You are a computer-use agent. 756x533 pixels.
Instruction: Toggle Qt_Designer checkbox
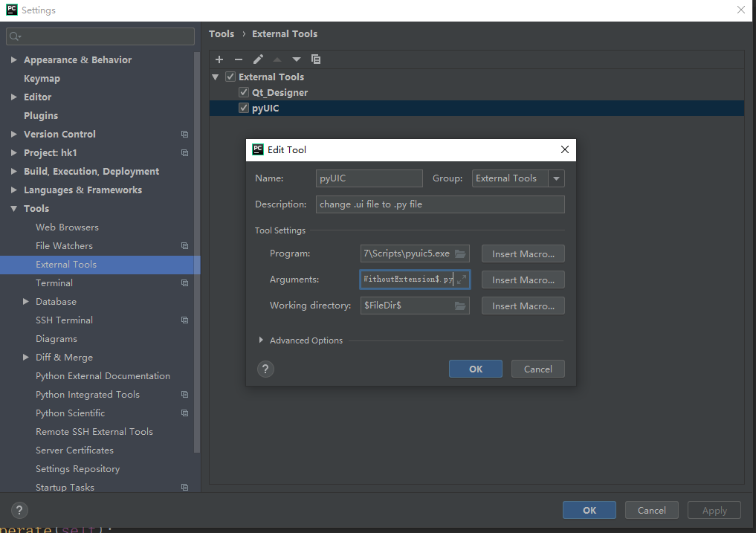pos(244,92)
